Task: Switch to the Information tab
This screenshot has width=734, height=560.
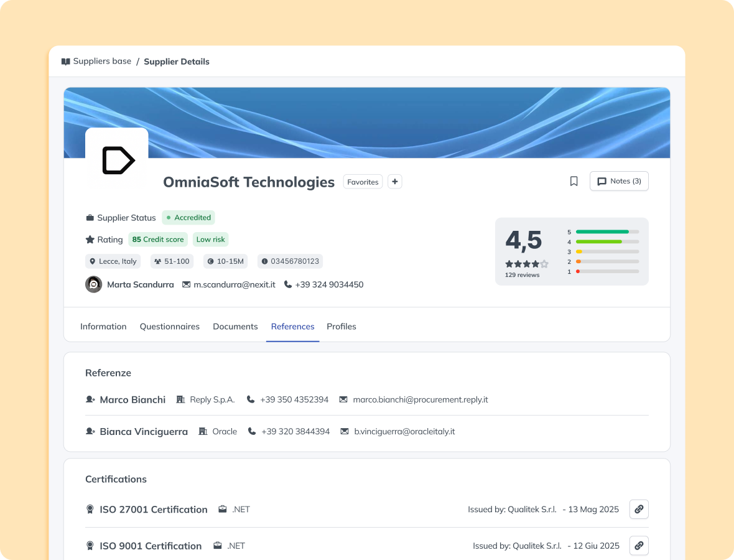Action: click(x=103, y=326)
